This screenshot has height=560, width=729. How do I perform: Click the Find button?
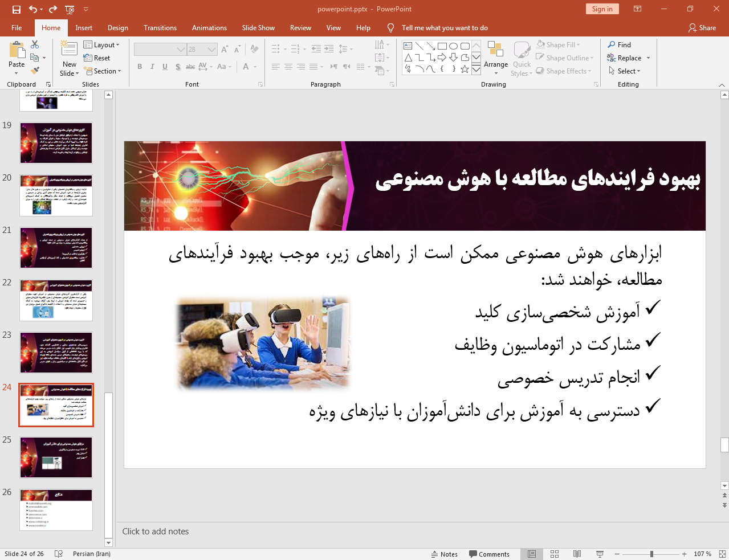(x=619, y=44)
